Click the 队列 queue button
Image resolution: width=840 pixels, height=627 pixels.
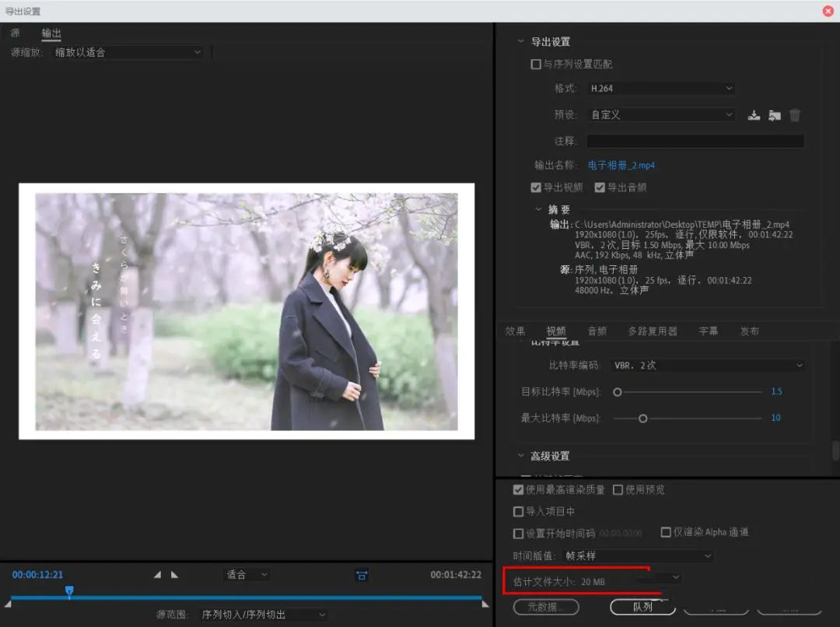click(642, 607)
